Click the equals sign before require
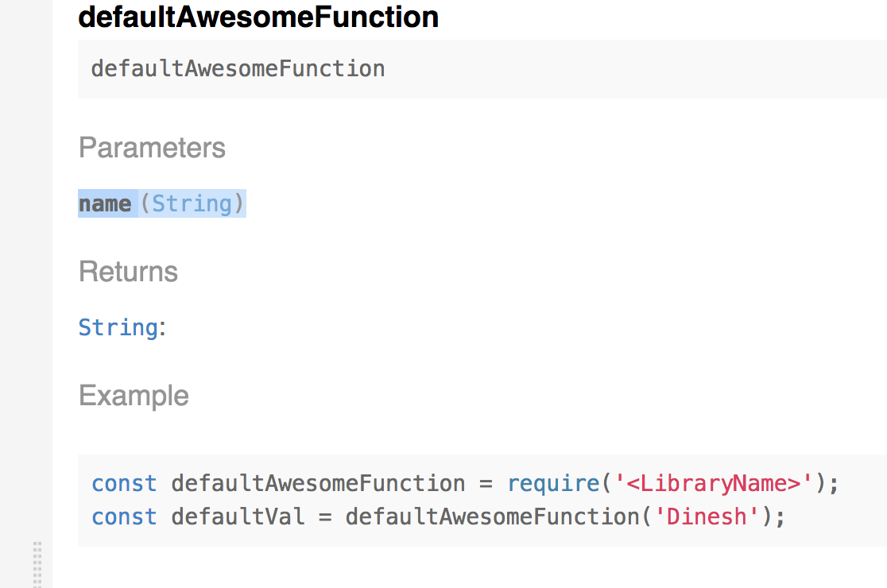 (x=486, y=485)
